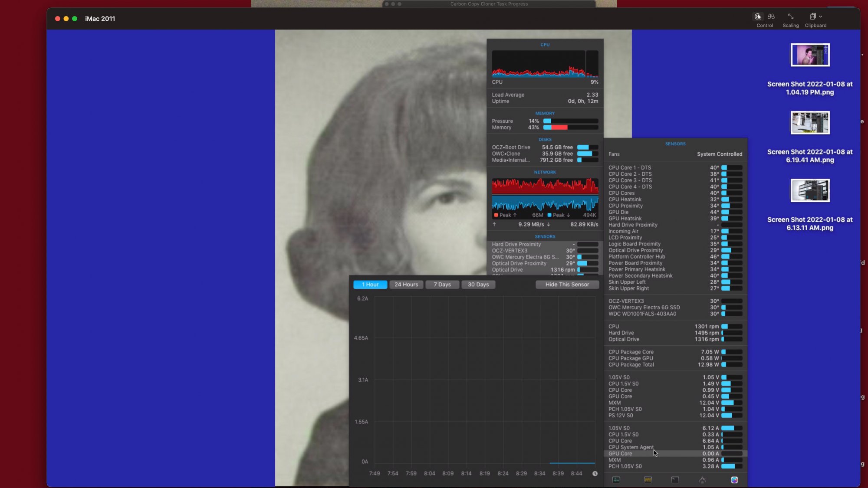This screenshot has width=868, height=488.
Task: Enable control mode cursor icon
Action: (x=758, y=16)
